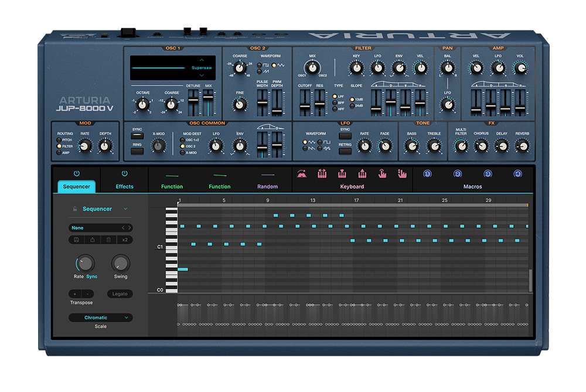Click the filter Mix knob
The width and height of the screenshot is (586, 392).
[x=312, y=68]
